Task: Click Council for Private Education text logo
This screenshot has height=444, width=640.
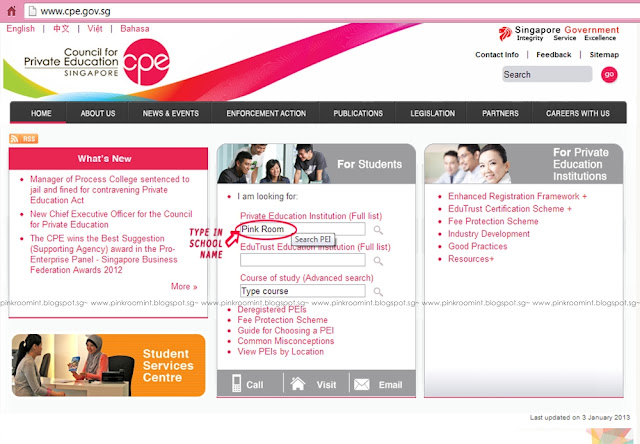Action: coord(71,62)
